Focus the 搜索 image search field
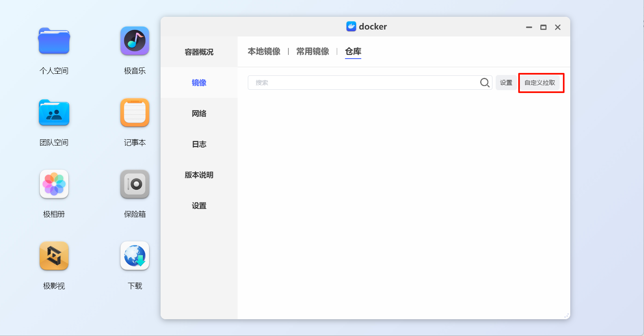This screenshot has width=644, height=336. point(363,83)
